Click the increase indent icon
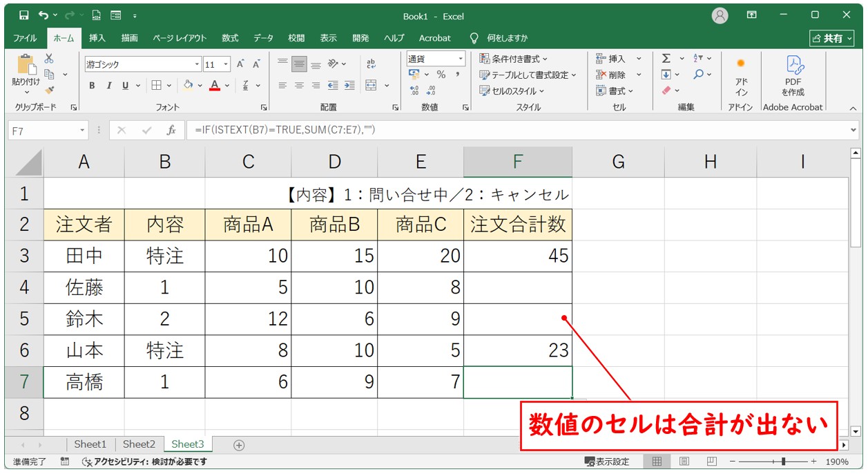 point(349,86)
